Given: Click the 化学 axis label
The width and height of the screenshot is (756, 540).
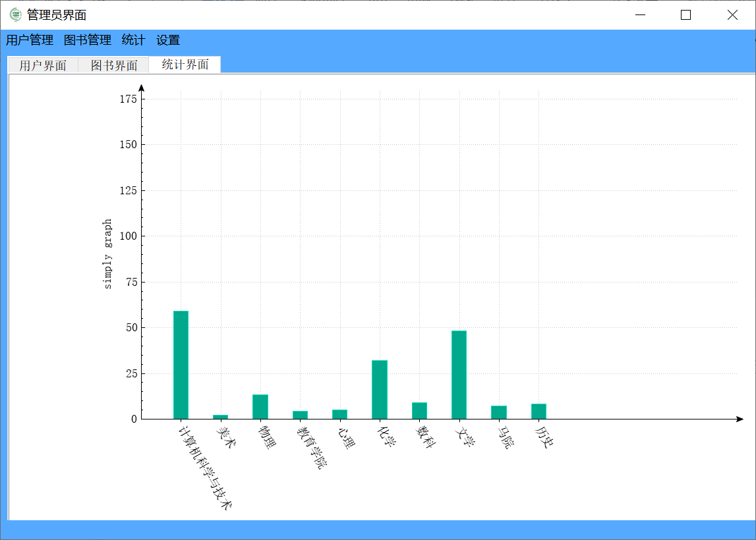Looking at the screenshot, I should (x=386, y=437).
